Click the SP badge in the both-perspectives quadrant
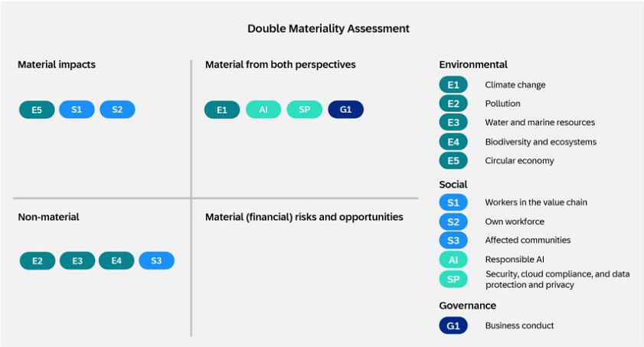Screen dimensions: 644x347 pos(305,110)
